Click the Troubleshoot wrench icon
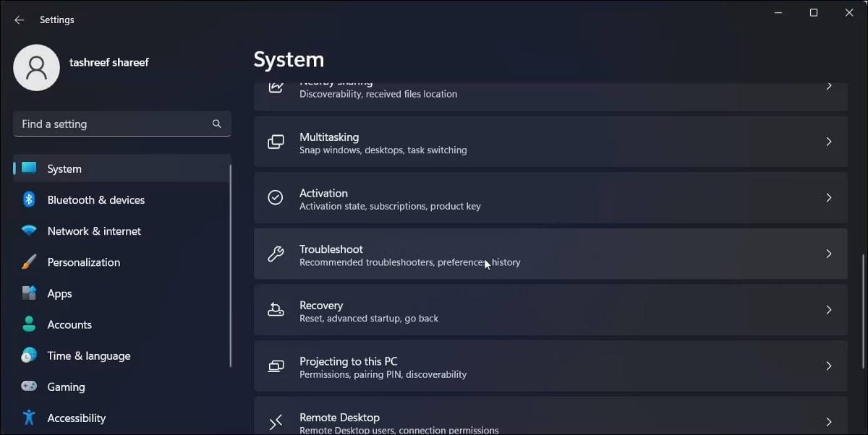This screenshot has width=868, height=435. click(x=276, y=254)
